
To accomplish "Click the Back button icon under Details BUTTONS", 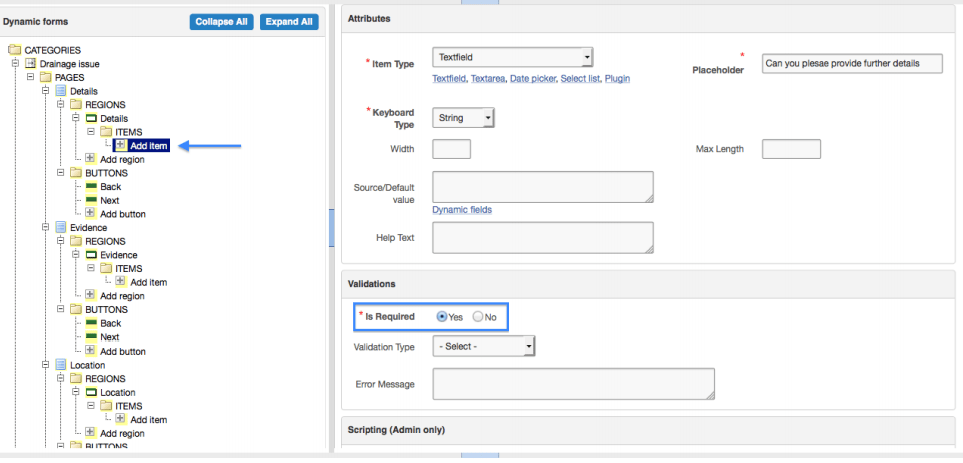I will coord(90,186).
